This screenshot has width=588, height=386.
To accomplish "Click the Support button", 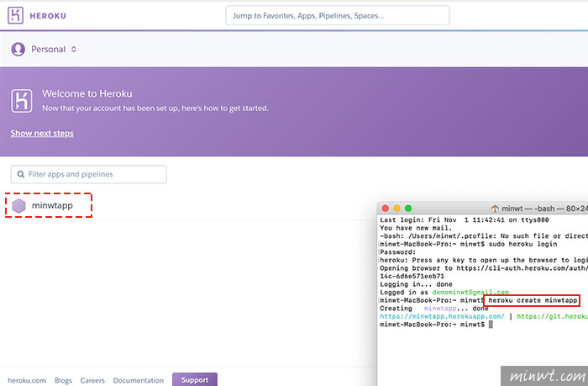I will [195, 379].
